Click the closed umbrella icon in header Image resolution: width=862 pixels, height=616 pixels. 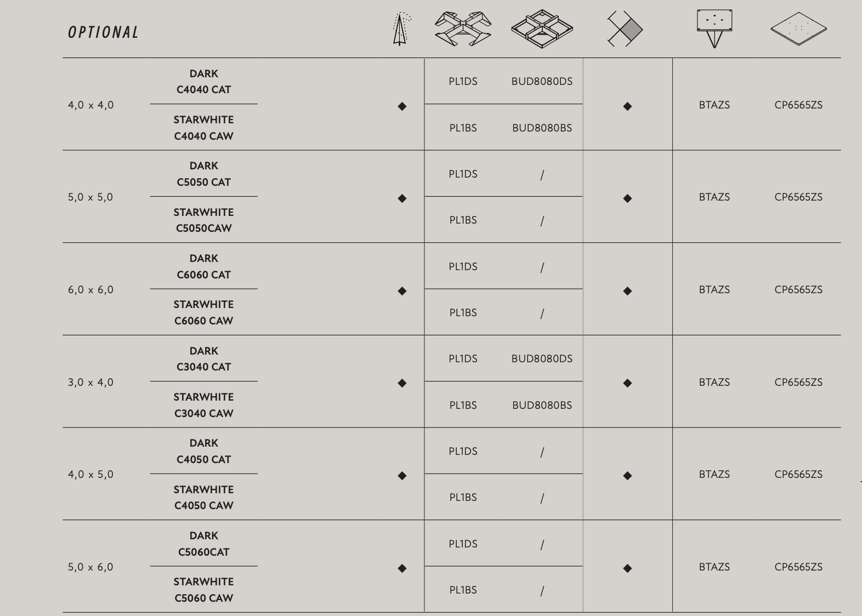[x=401, y=30]
